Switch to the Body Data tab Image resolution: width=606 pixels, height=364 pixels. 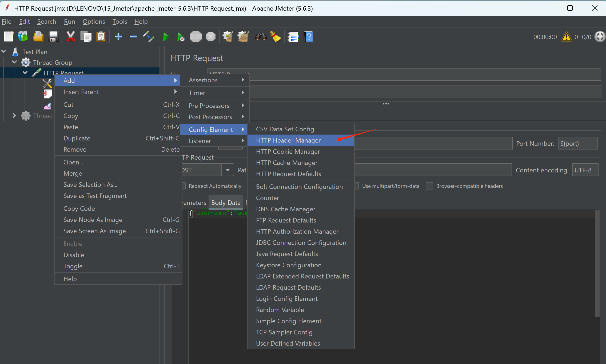[226, 203]
